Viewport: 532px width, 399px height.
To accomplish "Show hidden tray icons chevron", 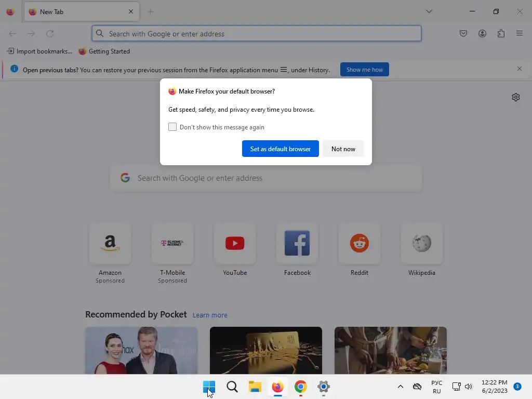I will pyautogui.click(x=401, y=387).
